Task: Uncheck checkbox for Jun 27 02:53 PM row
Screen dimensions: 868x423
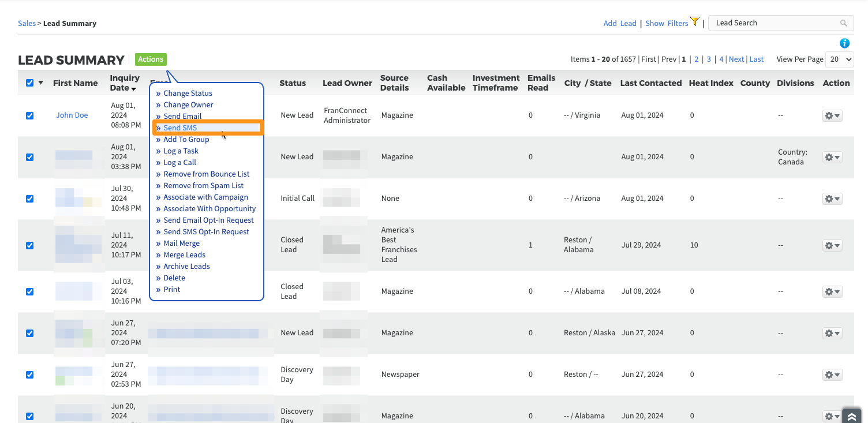Action: point(30,375)
